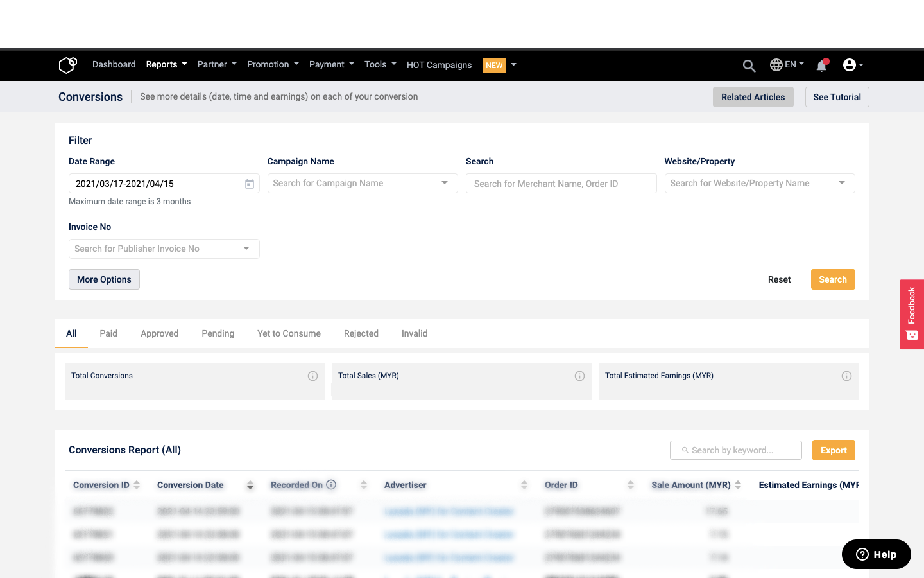Expand the Publisher Invoice No dropdown
Image resolution: width=924 pixels, height=578 pixels.
pos(246,249)
